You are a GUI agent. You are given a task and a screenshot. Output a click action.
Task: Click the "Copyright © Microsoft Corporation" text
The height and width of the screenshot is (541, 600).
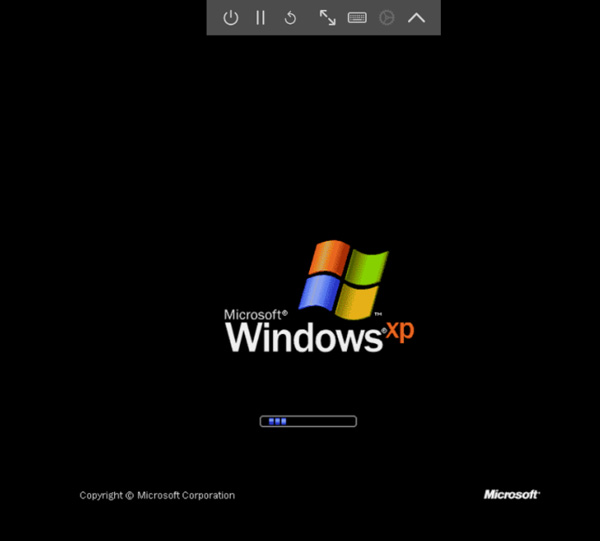[x=157, y=495]
